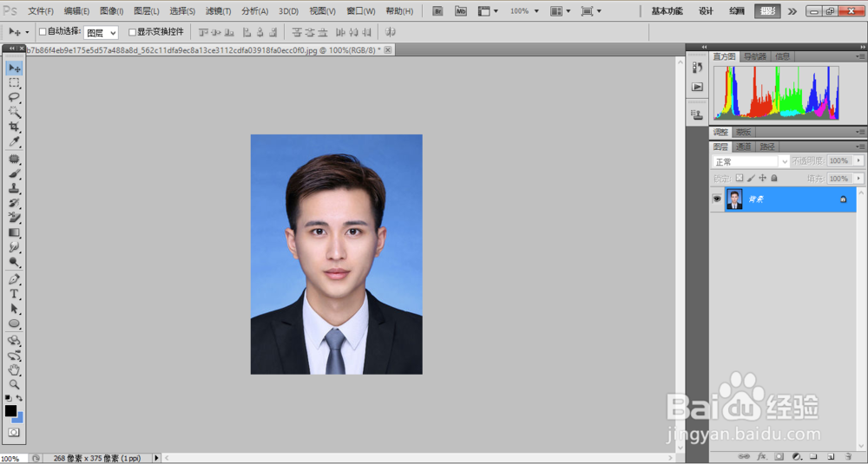
Task: Open the 图像(I) menu
Action: tap(111, 11)
